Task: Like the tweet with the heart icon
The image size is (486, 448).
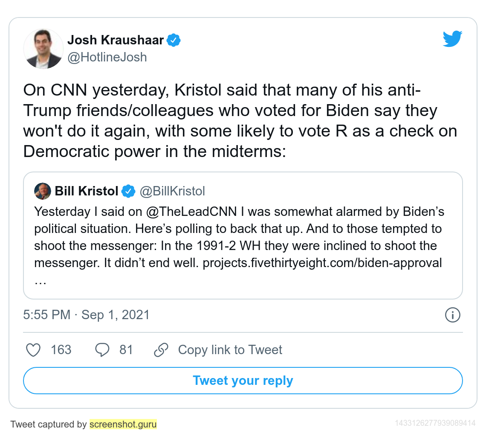Action: pyautogui.click(x=33, y=350)
